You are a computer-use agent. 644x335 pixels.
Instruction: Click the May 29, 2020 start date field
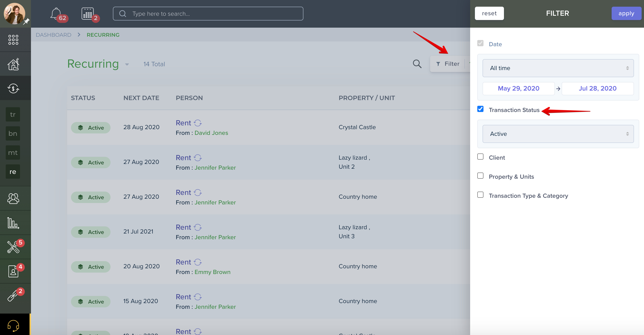518,89
